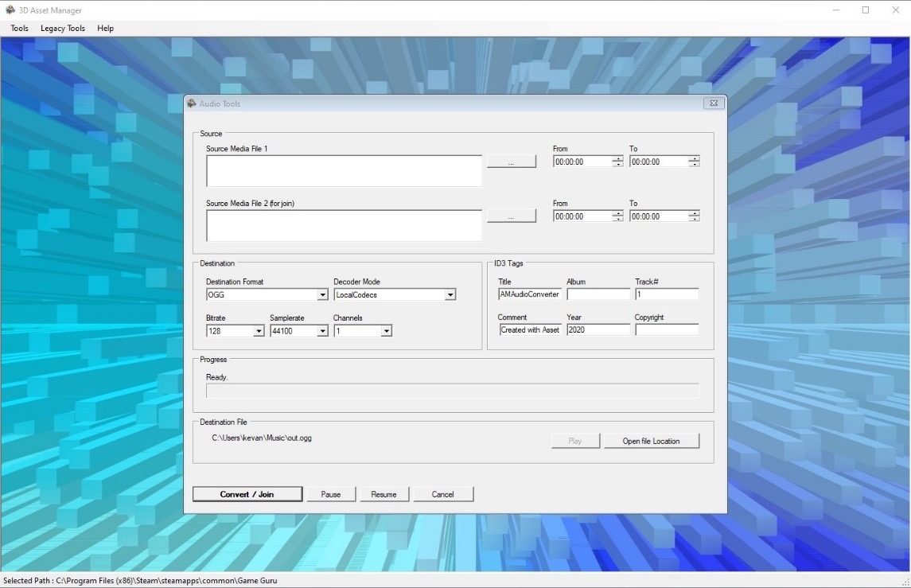Click the 3D Asset Manager title icon
Screen dimensions: 911x588
[10, 10]
